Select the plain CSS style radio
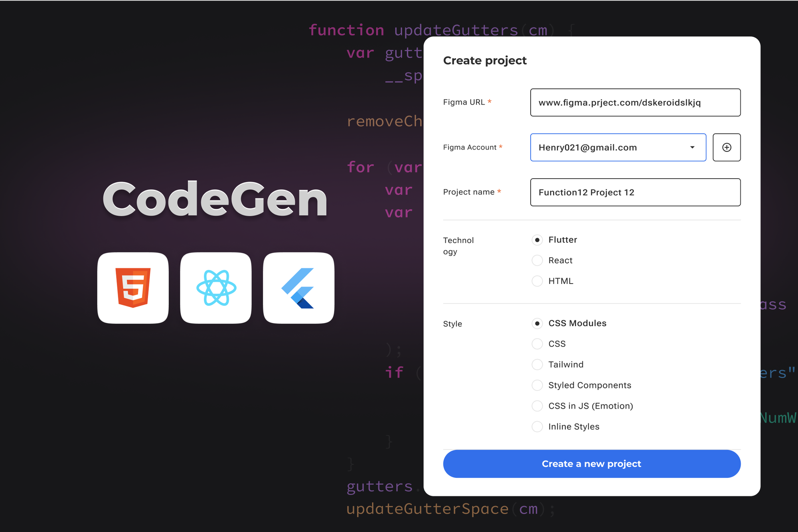 537,344
